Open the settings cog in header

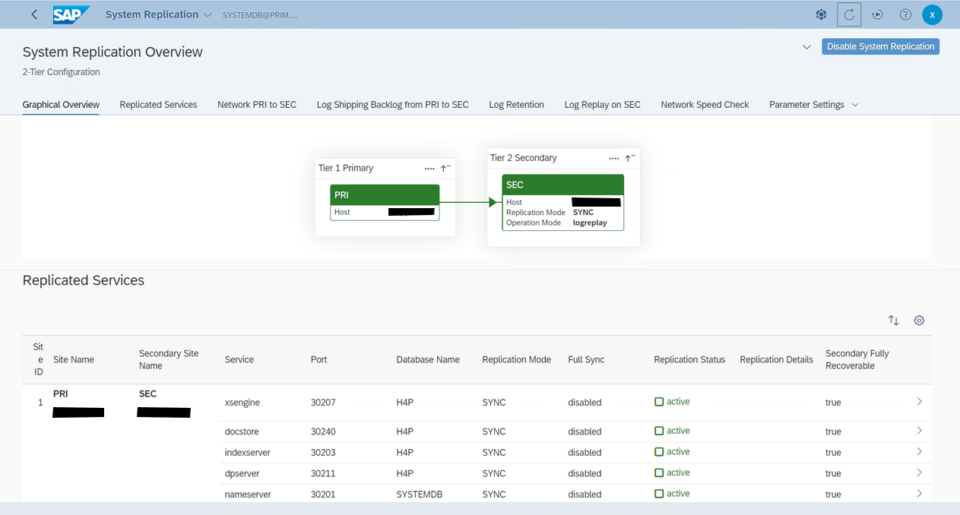(x=821, y=15)
